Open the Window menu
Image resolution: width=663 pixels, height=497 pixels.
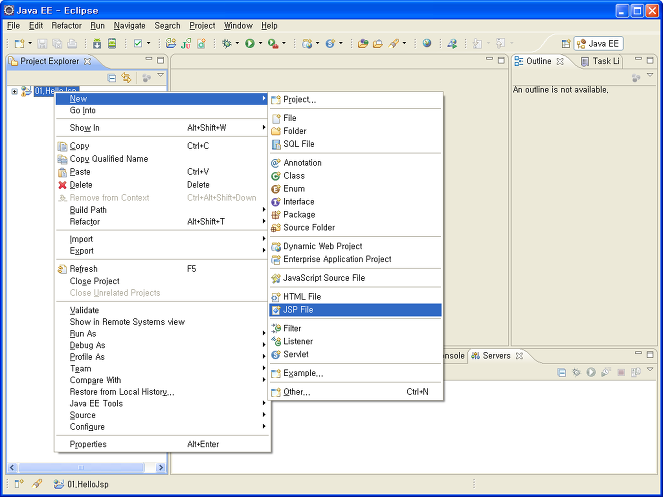pyautogui.click(x=238, y=26)
